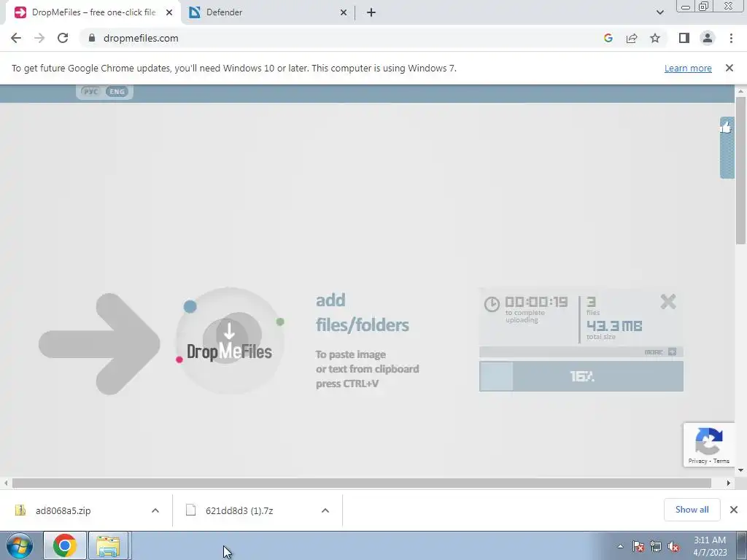Click the horizontal scrollbar track
The height and width of the screenshot is (560, 747).
[362, 483]
